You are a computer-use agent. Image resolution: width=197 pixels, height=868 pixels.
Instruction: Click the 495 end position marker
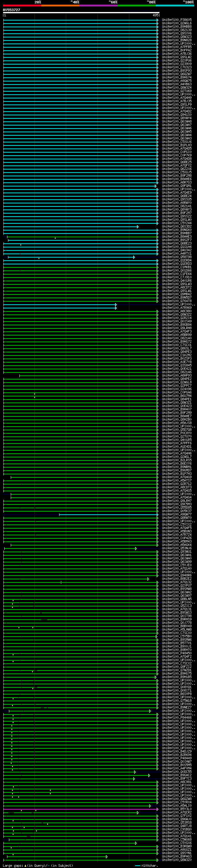(x=155, y=15)
